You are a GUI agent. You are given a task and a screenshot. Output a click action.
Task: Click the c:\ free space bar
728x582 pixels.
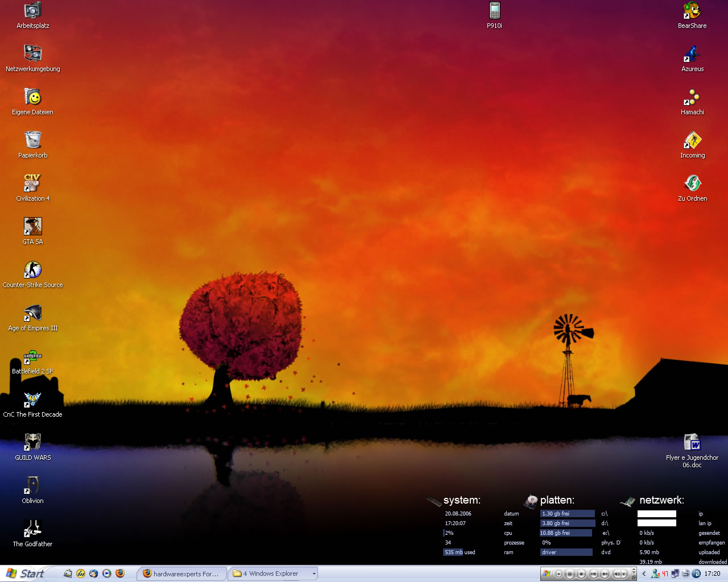click(x=567, y=514)
